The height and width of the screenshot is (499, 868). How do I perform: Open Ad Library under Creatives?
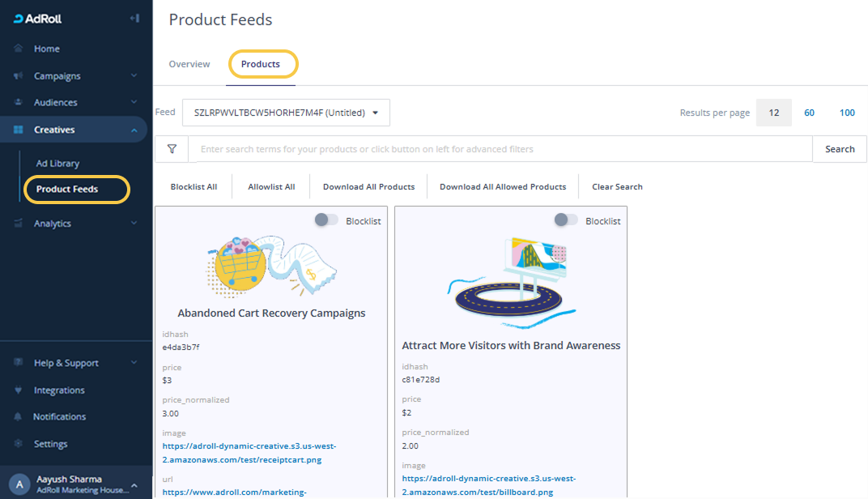coord(57,164)
